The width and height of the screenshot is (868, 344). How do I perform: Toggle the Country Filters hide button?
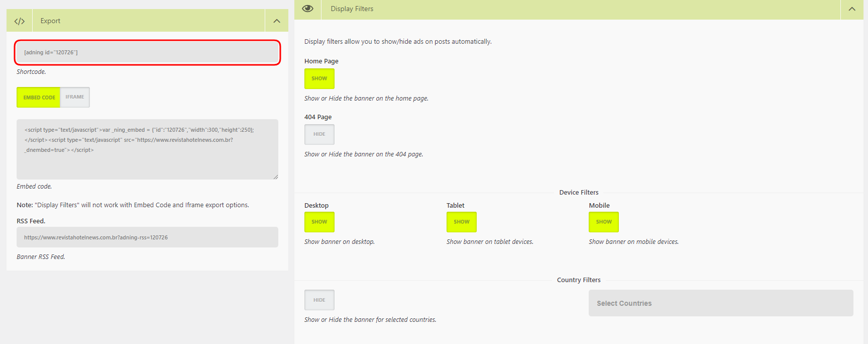coord(319,300)
